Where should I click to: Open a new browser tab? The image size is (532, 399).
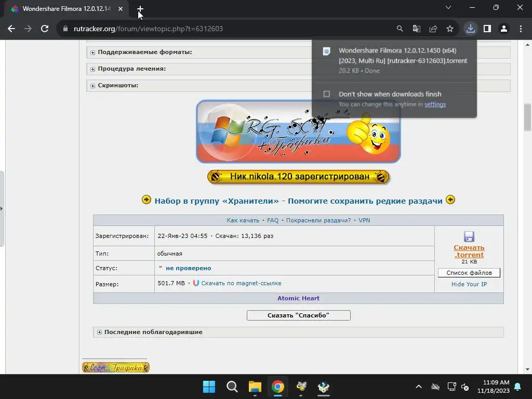(x=140, y=9)
